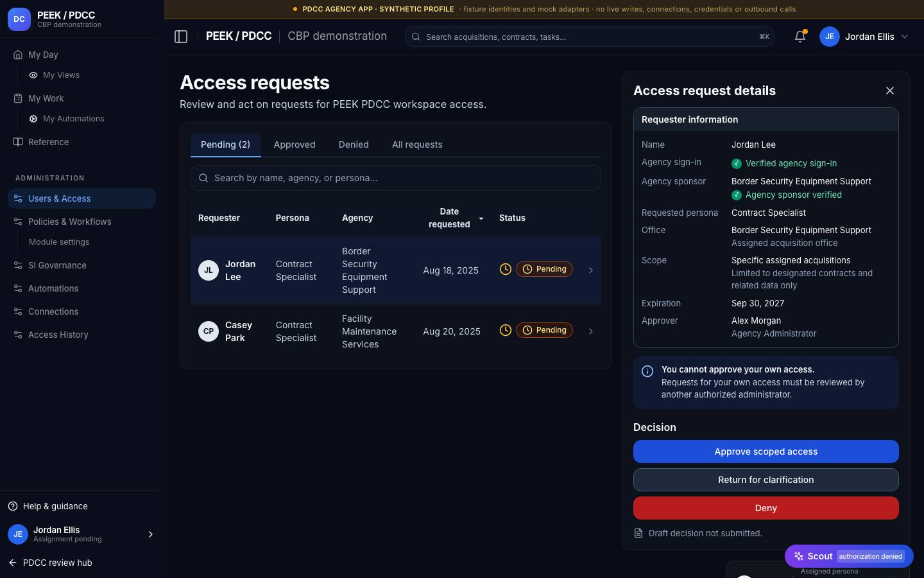Click Facility Maintenance Services agency cell
Screen dimensions: 924x578
coord(369,331)
